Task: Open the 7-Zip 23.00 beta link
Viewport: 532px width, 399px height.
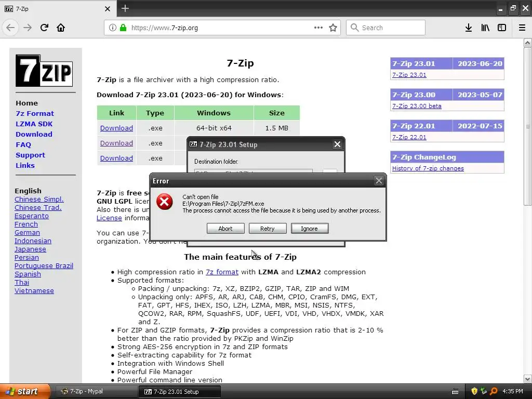Action: pos(417,106)
